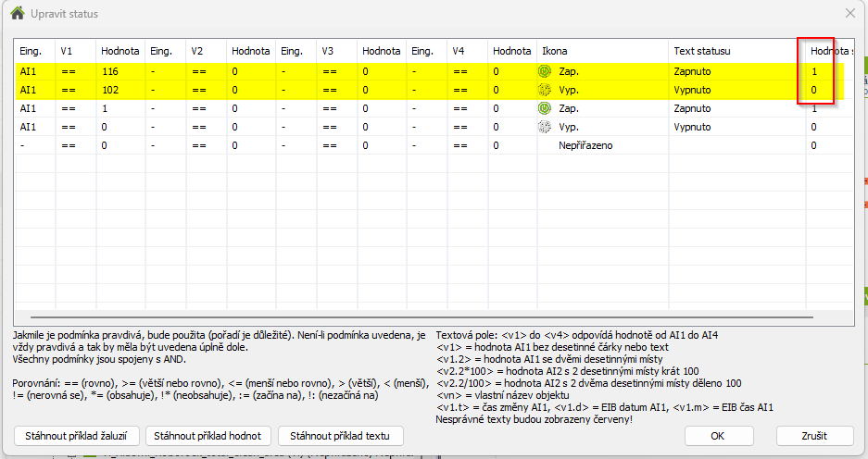Click the Text statusu column header
Viewport: 868px width, 459px height.
tap(702, 51)
